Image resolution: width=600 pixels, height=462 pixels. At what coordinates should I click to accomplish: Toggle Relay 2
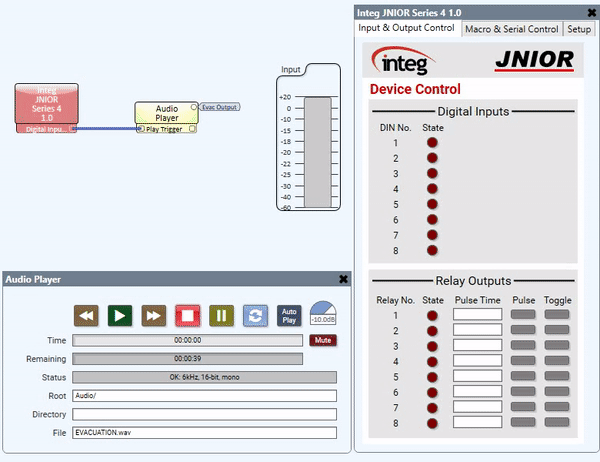557,330
